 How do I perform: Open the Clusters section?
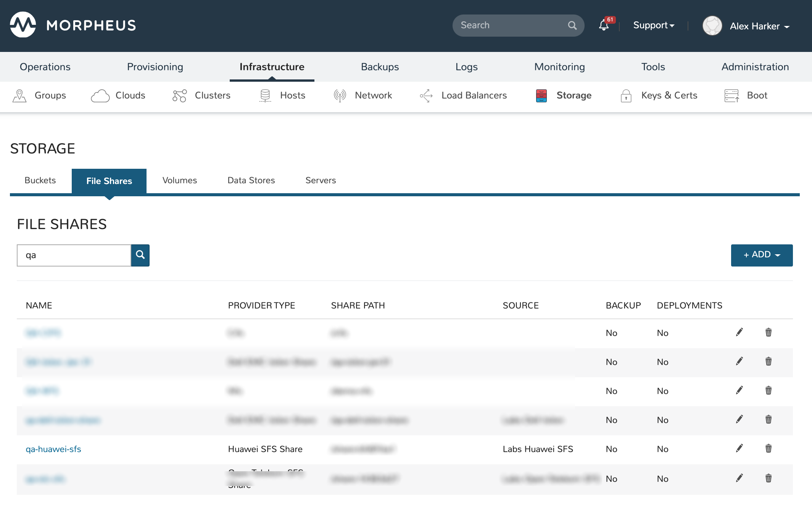coord(201,95)
